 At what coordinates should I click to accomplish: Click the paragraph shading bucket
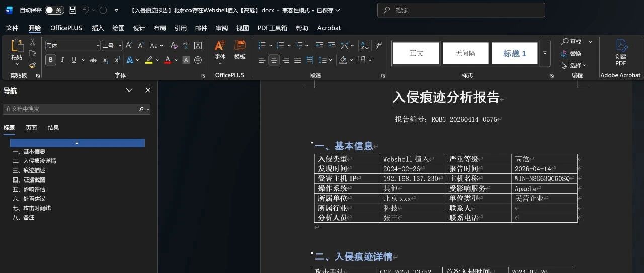tap(343, 60)
